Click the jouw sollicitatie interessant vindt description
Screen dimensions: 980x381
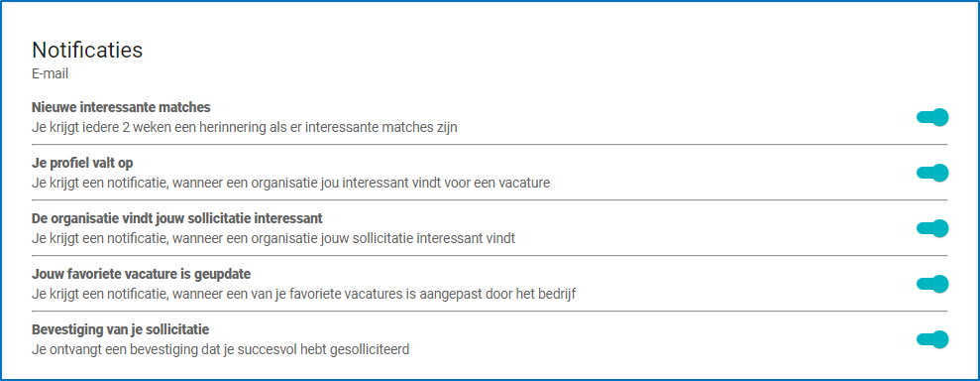coord(273,239)
